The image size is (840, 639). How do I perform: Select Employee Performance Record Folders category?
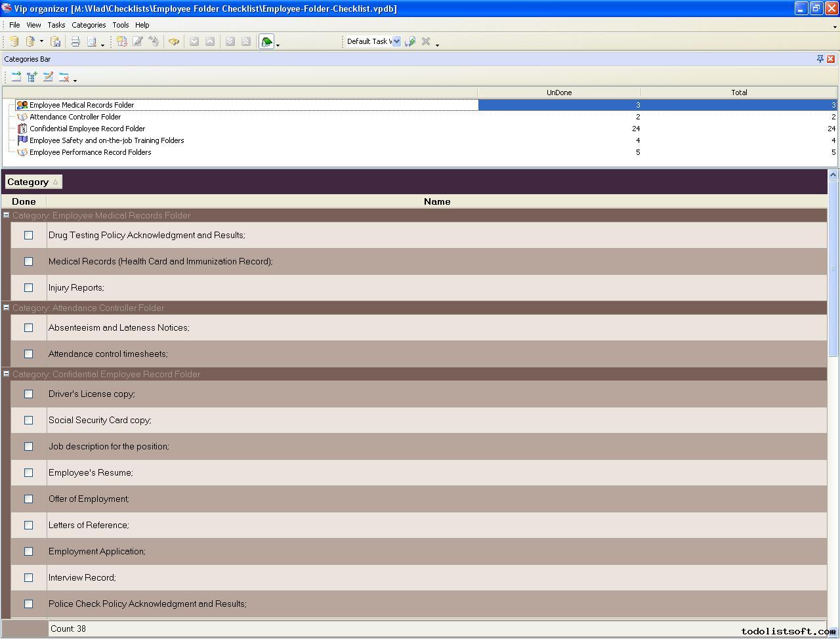tap(90, 152)
